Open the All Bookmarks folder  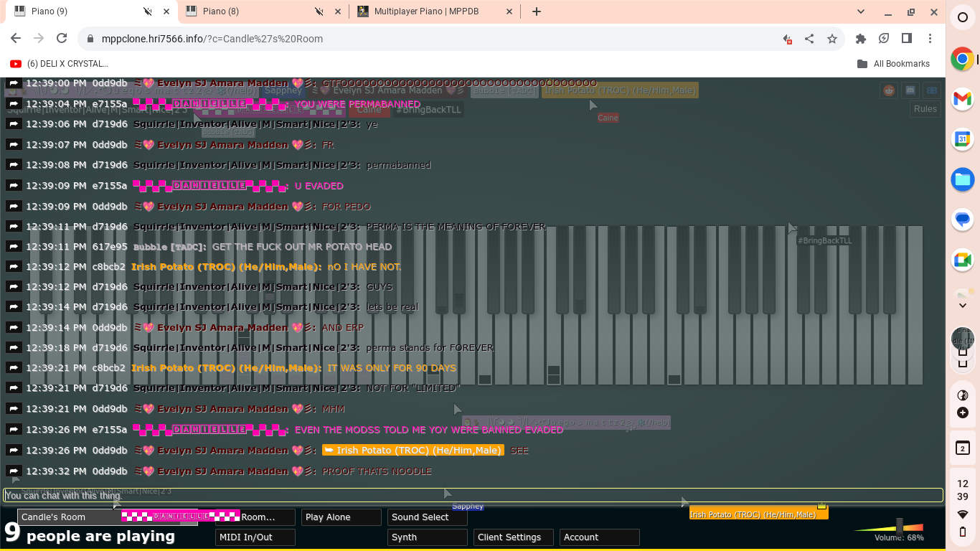click(893, 64)
